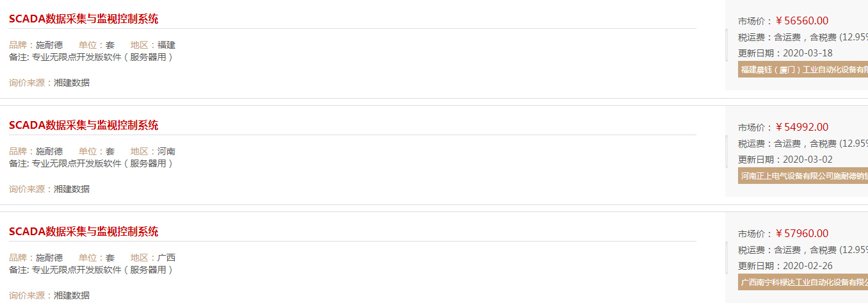Image resolution: width=868 pixels, height=305 pixels.
Task: Select the ¥56560.00 market price
Action: (x=801, y=21)
